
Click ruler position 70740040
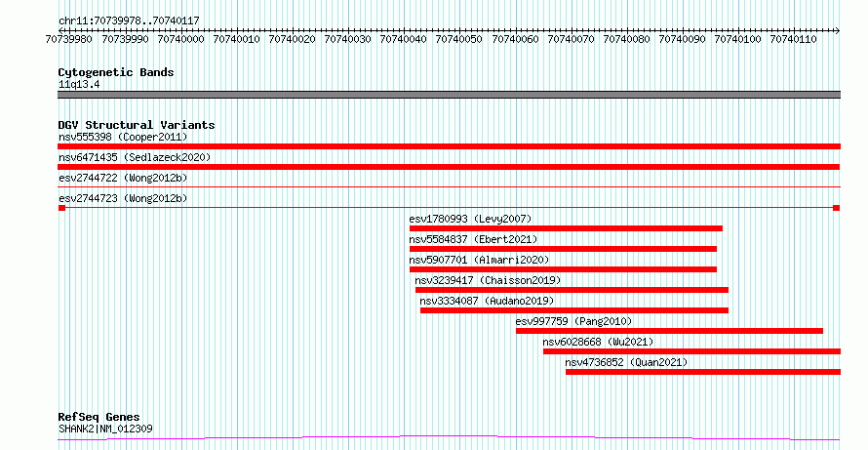point(404,39)
